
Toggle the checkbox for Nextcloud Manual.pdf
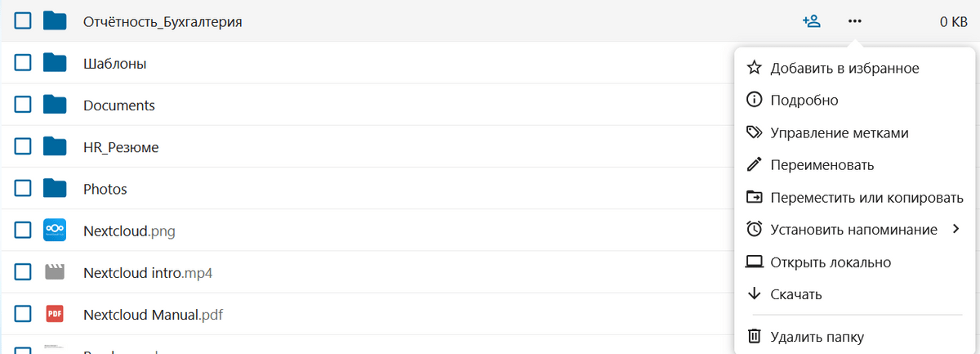[23, 314]
